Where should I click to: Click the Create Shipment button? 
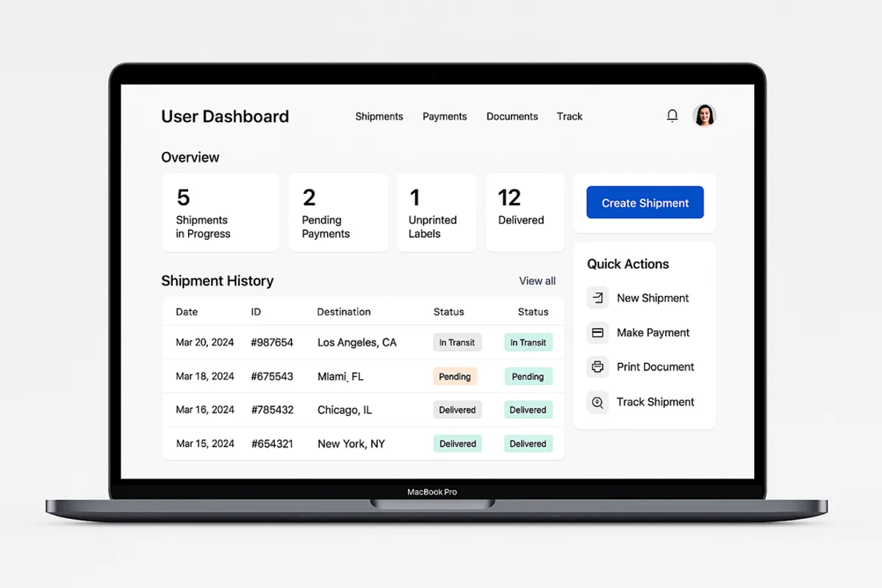click(x=645, y=203)
